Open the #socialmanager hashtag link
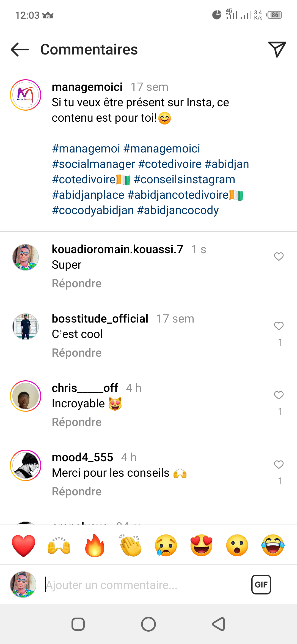This screenshot has height=644, width=297. (x=94, y=164)
